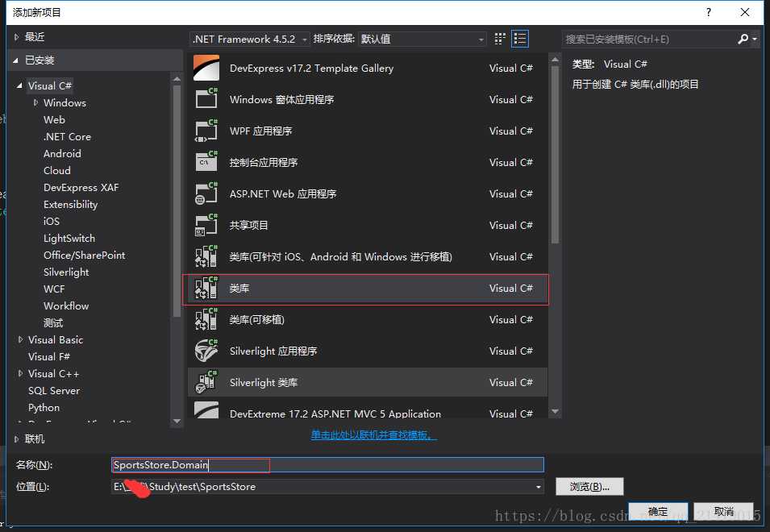The width and height of the screenshot is (770, 532).
Task: Select the SQL Server category
Action: 53,391
